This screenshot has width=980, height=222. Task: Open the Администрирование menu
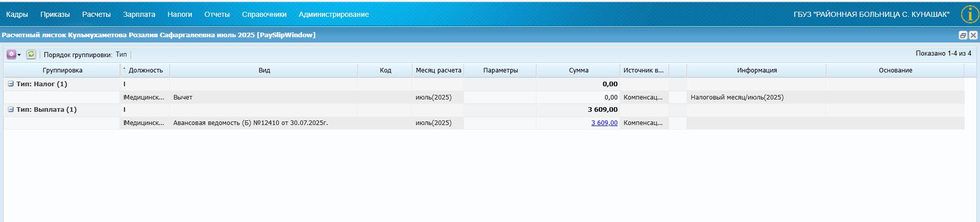334,14
